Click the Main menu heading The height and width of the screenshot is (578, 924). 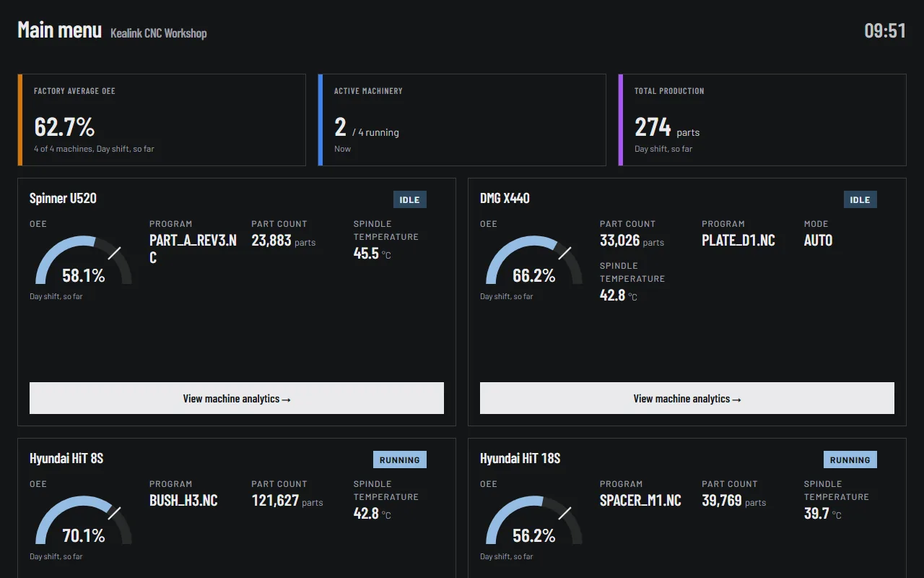(x=60, y=30)
